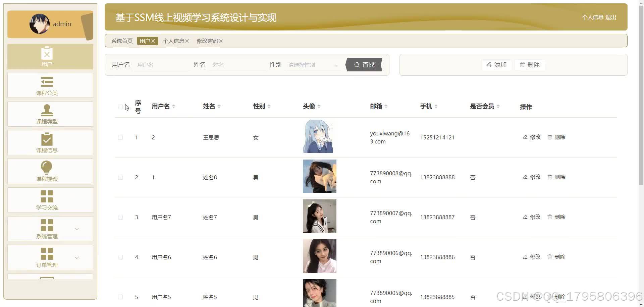Toggle the select-all checkbox in table header
The image size is (644, 307).
(120, 107)
